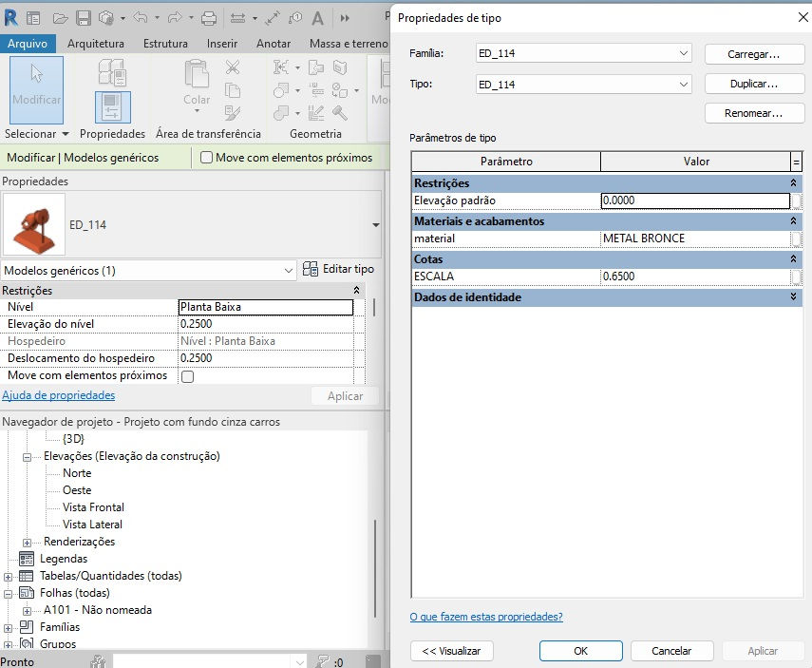Switch to the Anotar ribbon tab

pyautogui.click(x=274, y=44)
